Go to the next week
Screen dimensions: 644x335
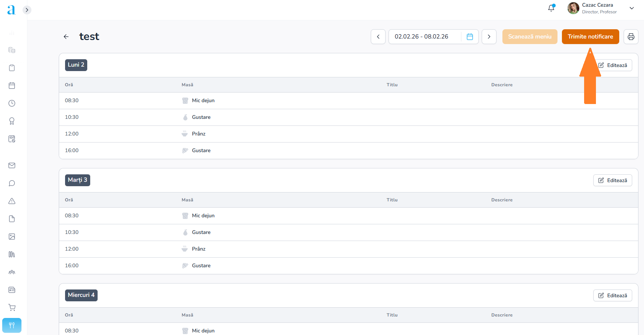point(489,37)
